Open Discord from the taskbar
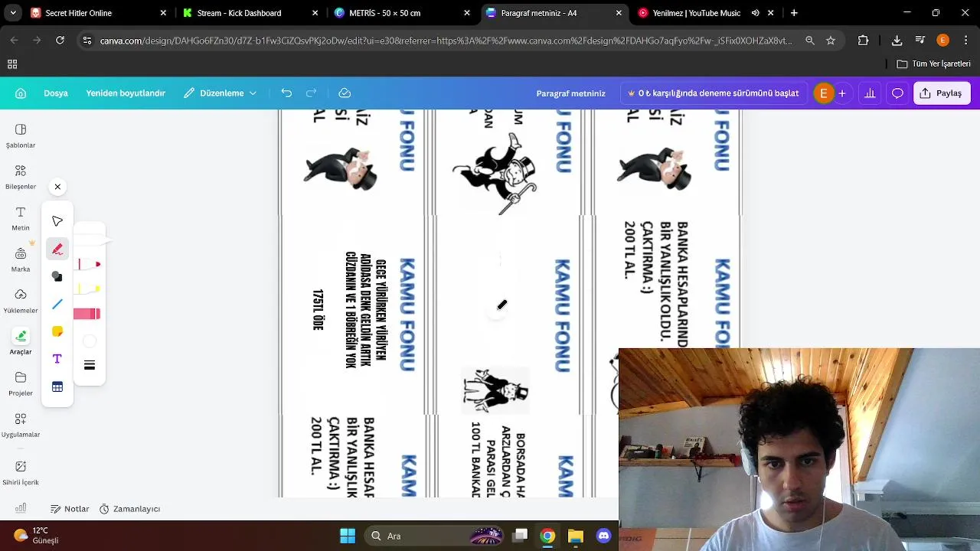Viewport: 980px width, 551px height. click(x=604, y=536)
